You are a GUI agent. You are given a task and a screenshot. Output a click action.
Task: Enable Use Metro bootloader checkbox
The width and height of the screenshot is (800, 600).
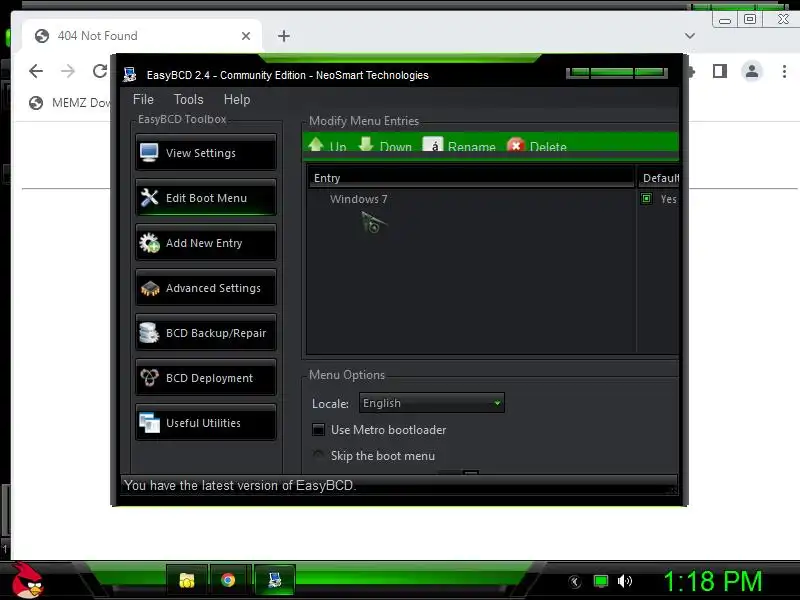click(x=318, y=430)
